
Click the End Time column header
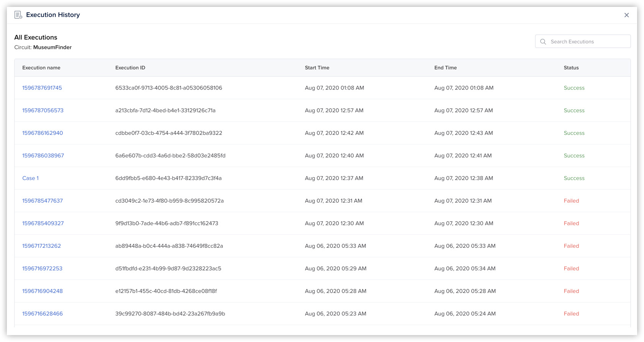tap(445, 68)
